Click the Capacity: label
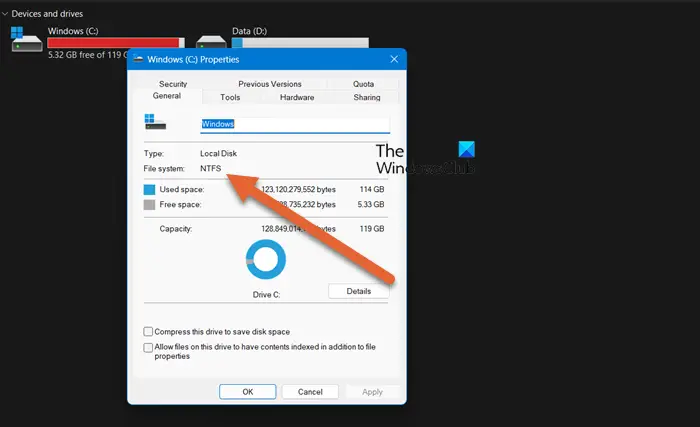 click(176, 229)
